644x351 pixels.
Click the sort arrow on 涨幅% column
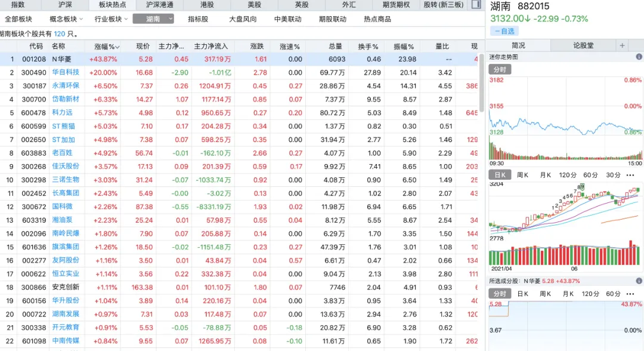117,47
